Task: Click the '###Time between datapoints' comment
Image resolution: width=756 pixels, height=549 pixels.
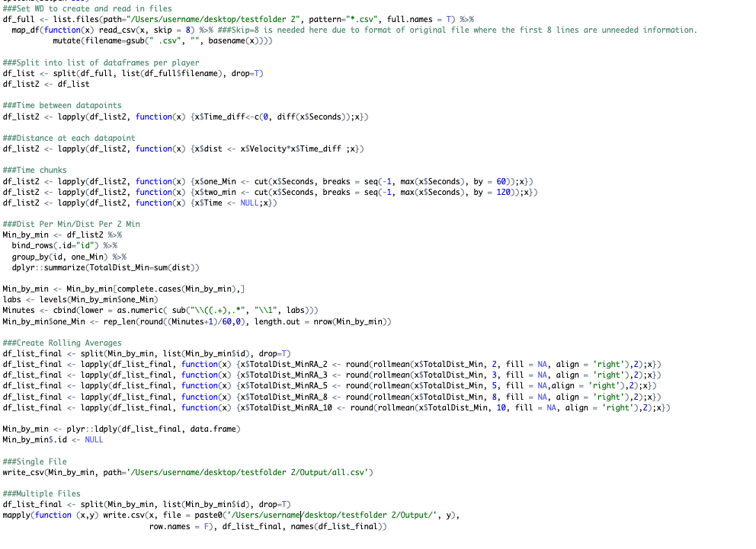Action: coord(62,105)
